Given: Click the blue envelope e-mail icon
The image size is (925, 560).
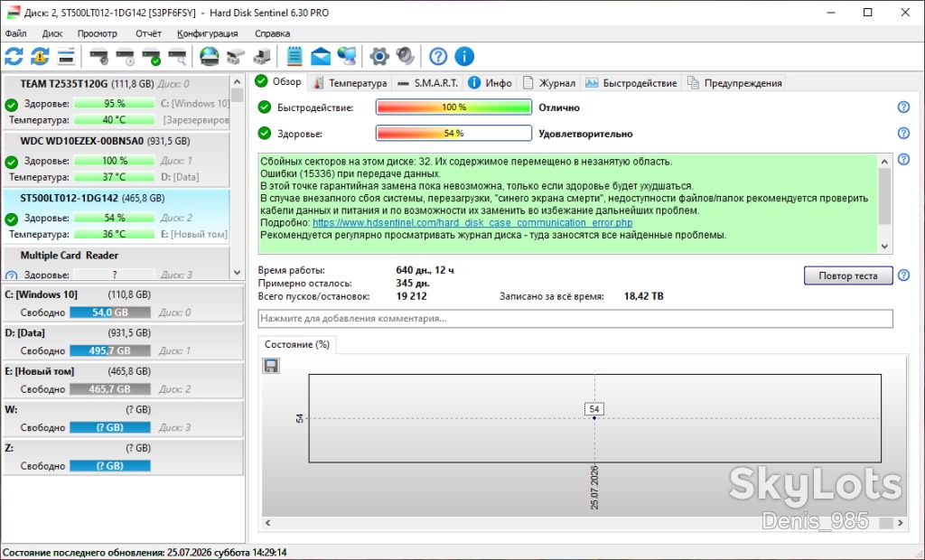Looking at the screenshot, I should pyautogui.click(x=321, y=57).
